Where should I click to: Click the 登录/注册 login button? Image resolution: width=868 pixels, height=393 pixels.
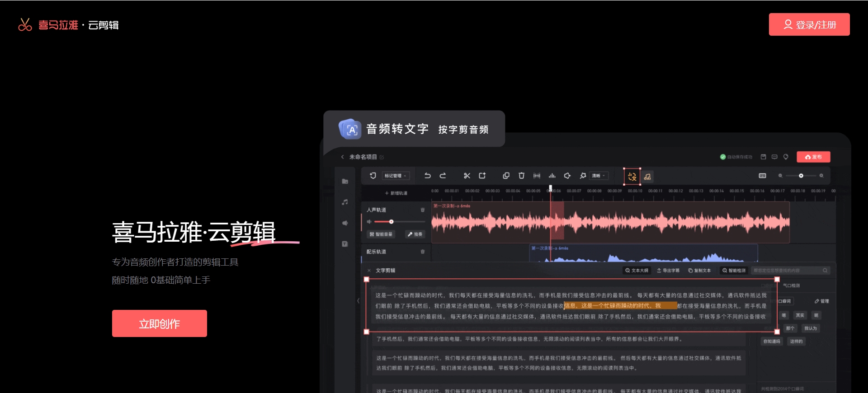[x=809, y=24]
